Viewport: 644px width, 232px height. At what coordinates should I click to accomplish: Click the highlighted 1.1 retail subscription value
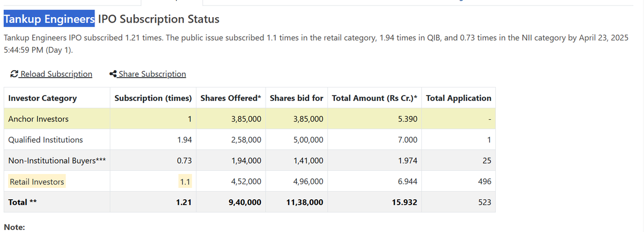185,182
